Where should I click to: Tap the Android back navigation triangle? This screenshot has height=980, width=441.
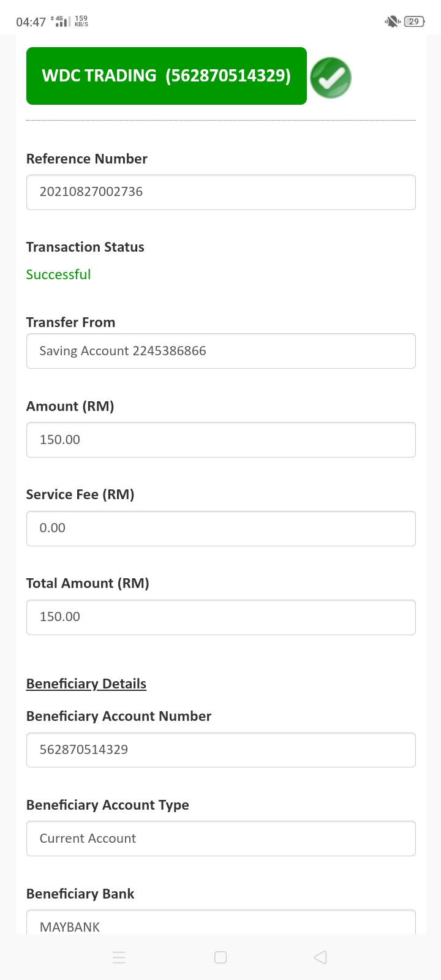pos(320,957)
